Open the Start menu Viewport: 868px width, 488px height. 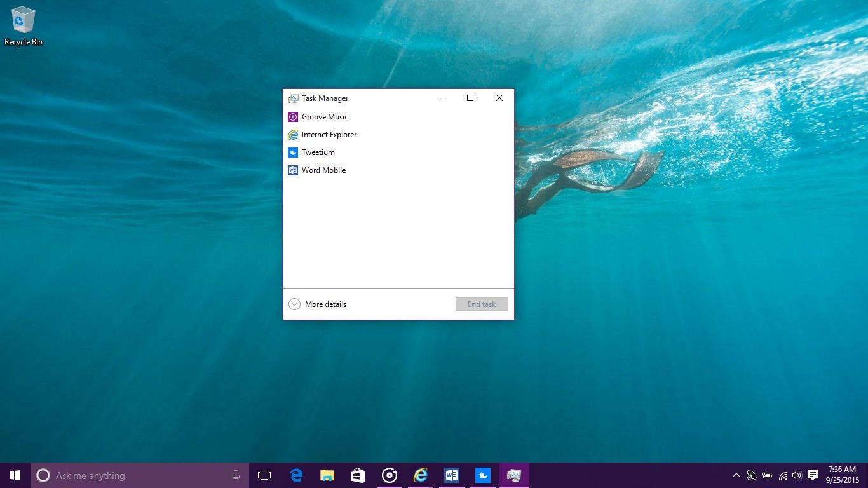(x=15, y=475)
